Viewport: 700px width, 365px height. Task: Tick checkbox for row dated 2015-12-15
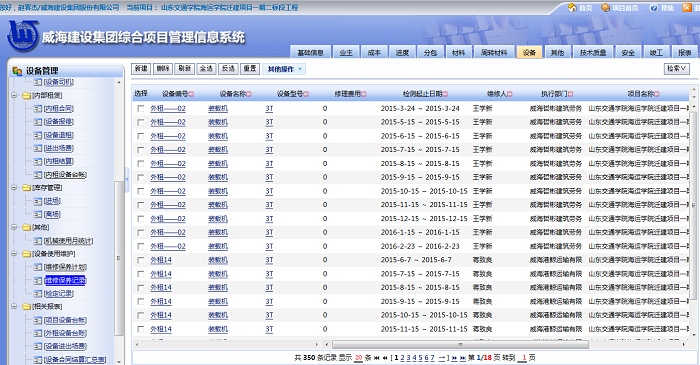[141, 219]
